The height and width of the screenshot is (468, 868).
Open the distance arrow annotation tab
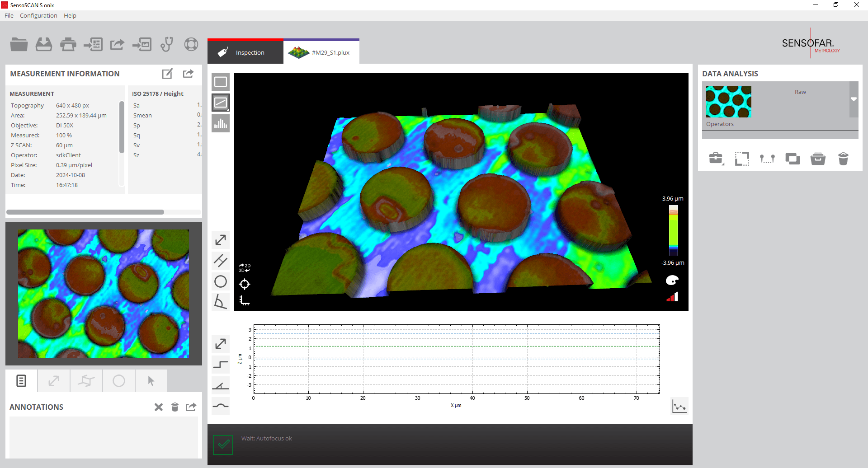tap(54, 381)
